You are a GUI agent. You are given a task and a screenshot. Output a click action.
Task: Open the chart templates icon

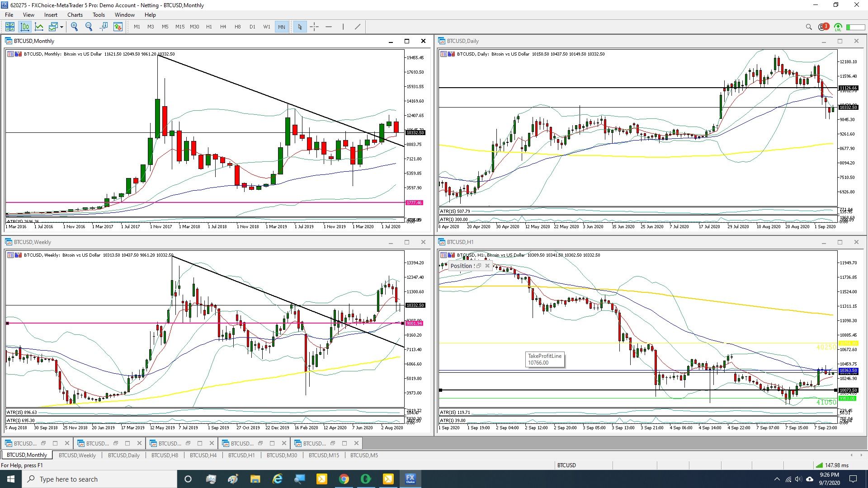[53, 27]
